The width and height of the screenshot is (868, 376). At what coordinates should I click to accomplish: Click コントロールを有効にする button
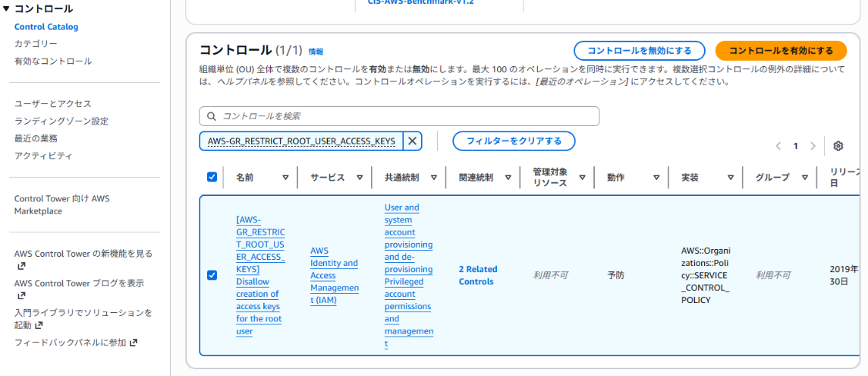(781, 50)
